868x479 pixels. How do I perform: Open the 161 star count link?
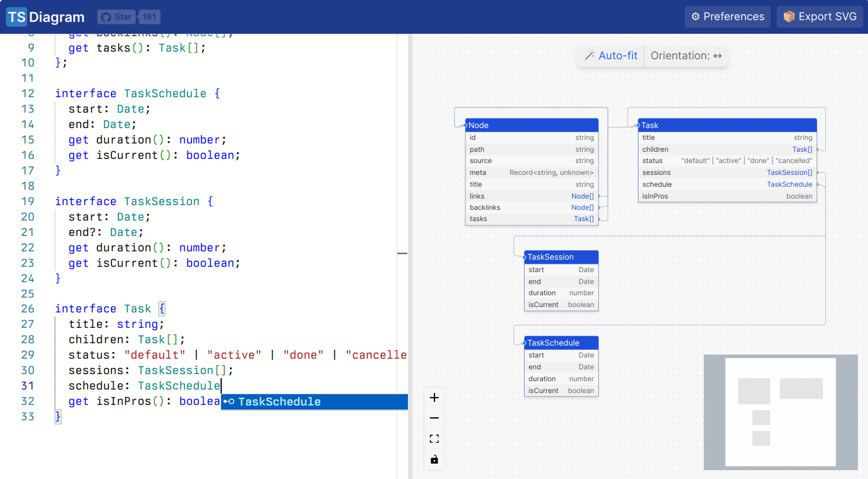click(150, 17)
